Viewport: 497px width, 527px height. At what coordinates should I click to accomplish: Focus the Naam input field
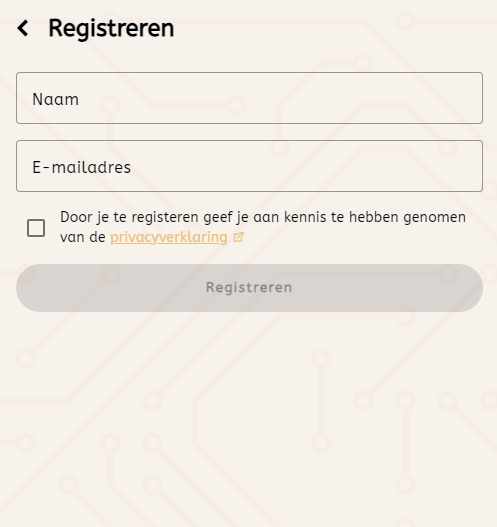pos(249,98)
